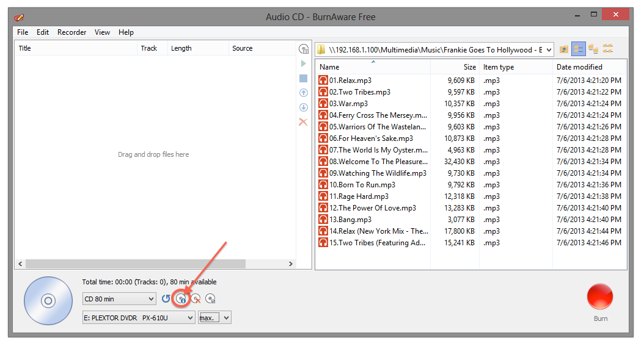Play the selected track with the green arrow
This screenshot has height=349, width=644.
coord(304,63)
